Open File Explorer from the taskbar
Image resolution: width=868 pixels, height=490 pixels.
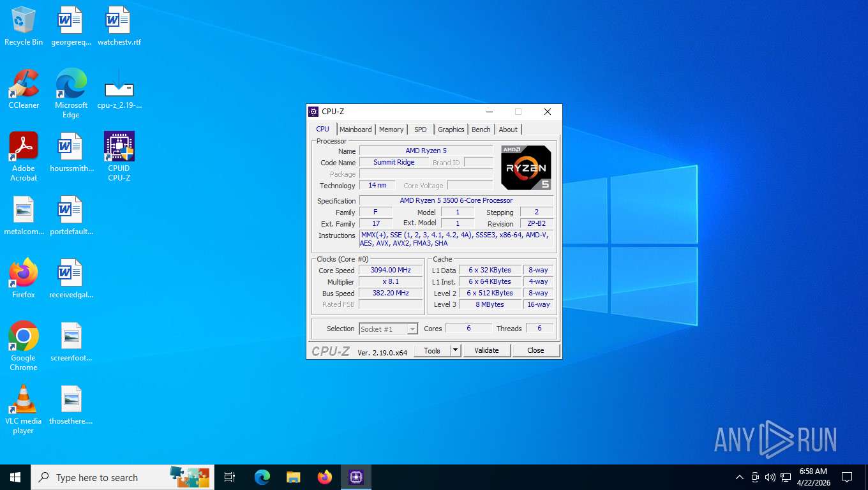click(293, 477)
